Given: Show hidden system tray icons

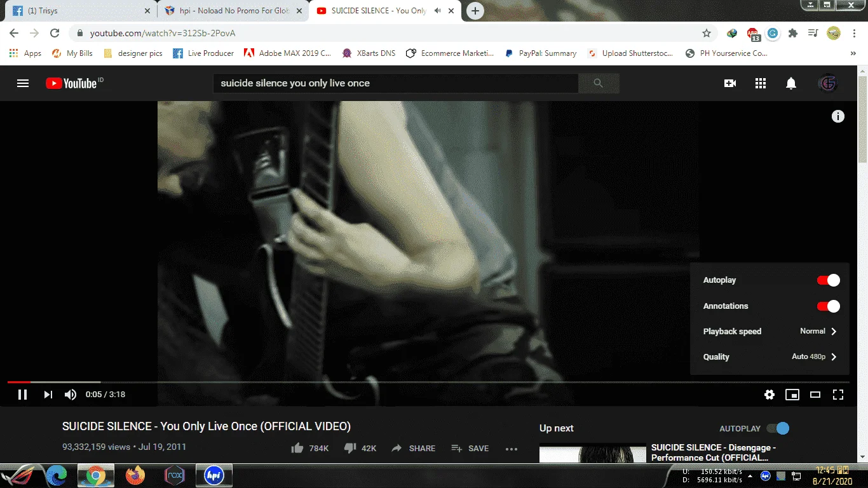Looking at the screenshot, I should [750, 476].
